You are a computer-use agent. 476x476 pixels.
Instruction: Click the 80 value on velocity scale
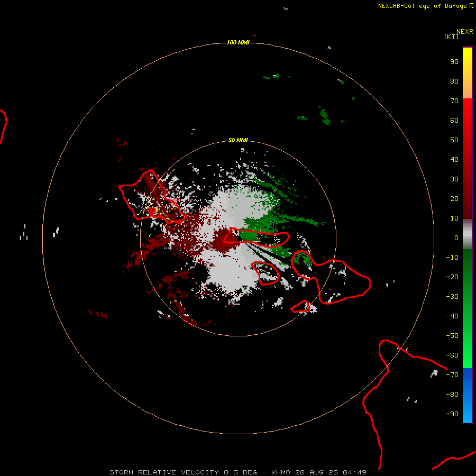point(454,81)
